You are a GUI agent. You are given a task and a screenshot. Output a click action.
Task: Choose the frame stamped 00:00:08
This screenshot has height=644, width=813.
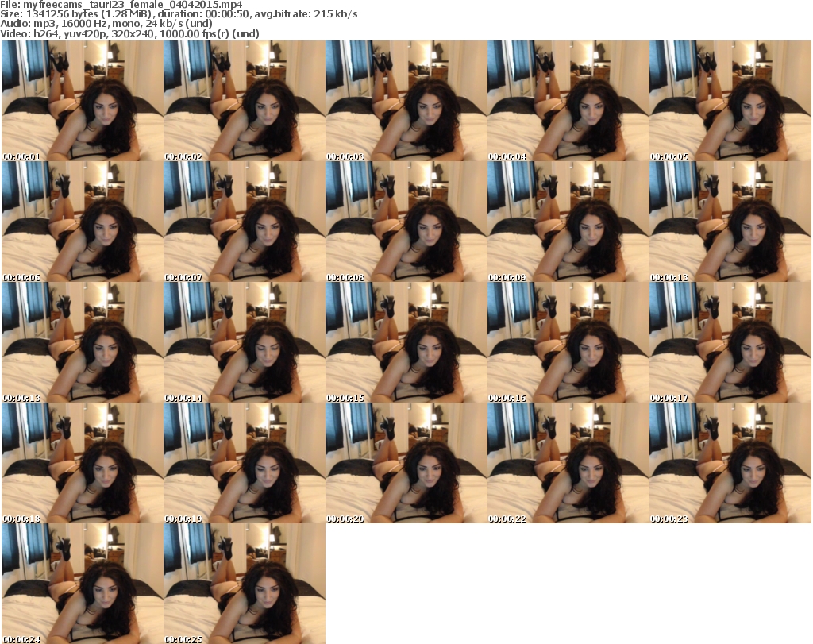tap(406, 222)
